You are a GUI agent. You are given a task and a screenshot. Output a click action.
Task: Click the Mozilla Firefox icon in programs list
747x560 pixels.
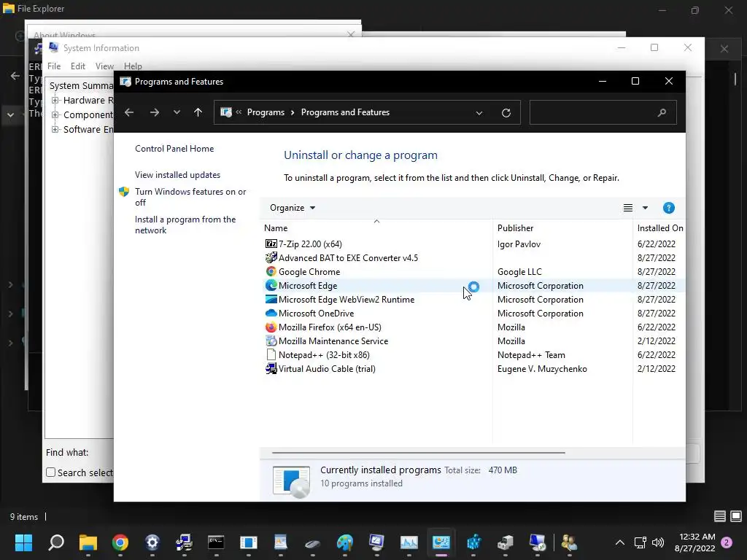(x=271, y=327)
